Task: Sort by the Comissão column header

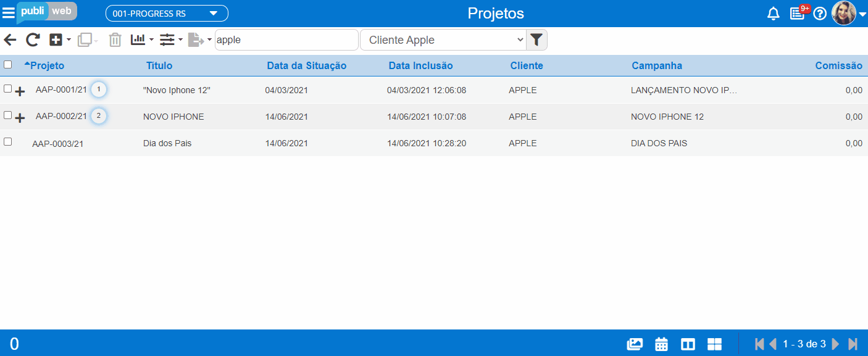Action: pos(839,66)
